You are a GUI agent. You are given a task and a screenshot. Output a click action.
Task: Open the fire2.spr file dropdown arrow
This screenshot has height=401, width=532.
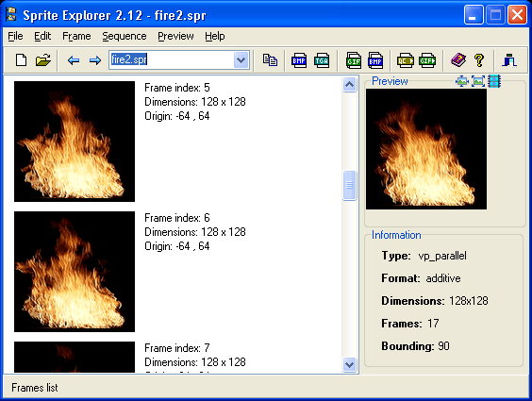241,60
